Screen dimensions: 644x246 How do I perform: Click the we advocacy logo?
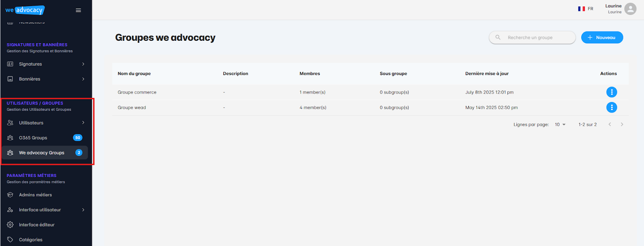tap(25, 10)
